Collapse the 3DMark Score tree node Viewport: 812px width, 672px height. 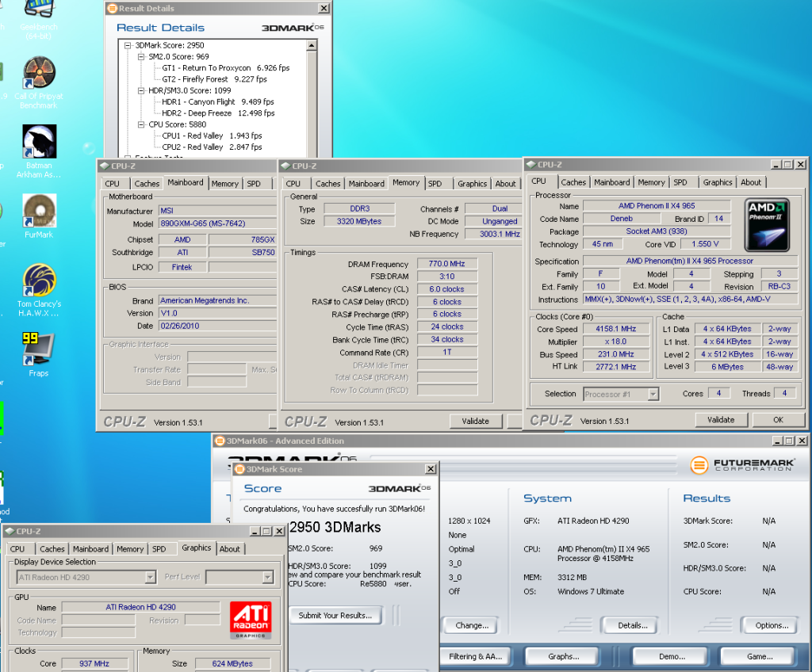(x=128, y=46)
